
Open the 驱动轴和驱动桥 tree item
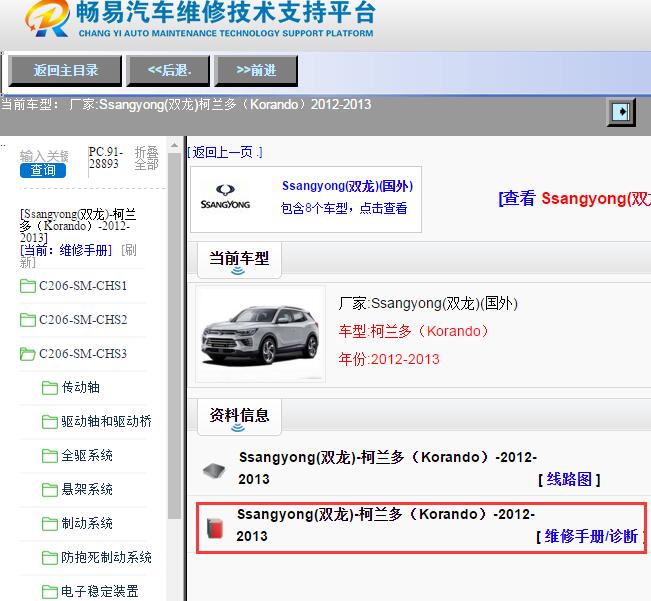tap(106, 422)
